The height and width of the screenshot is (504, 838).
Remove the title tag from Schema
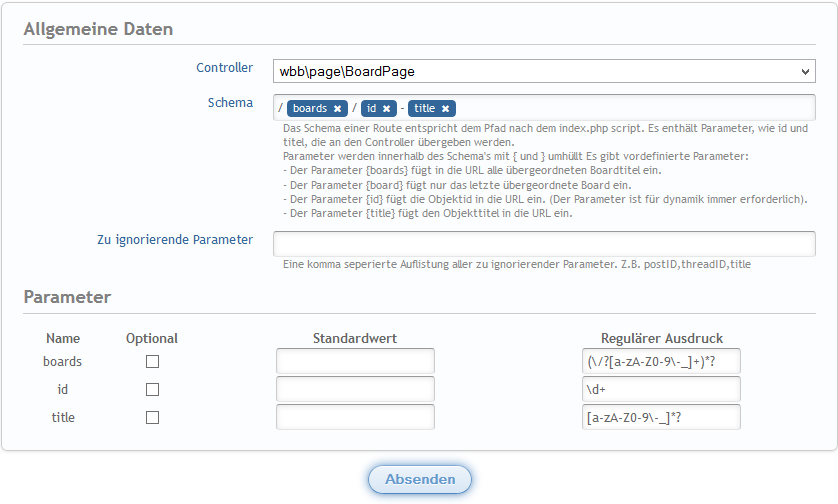pyautogui.click(x=445, y=108)
